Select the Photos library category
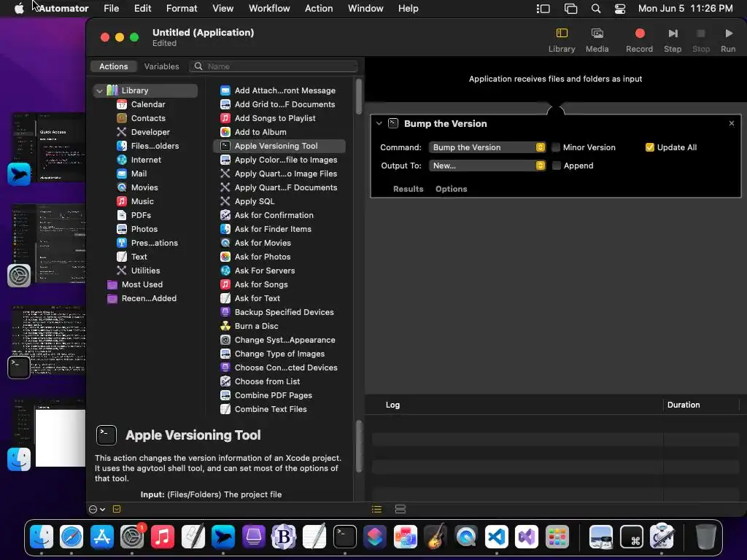 click(144, 228)
